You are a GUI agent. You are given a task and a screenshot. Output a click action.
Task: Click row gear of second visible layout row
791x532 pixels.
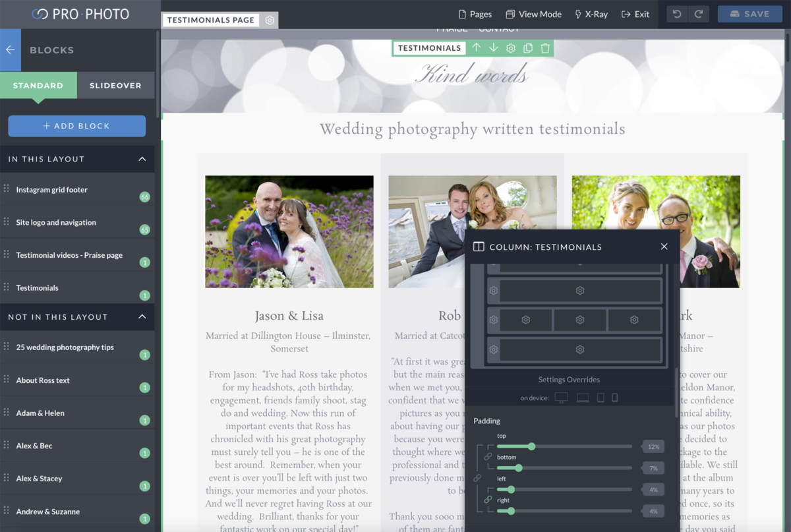(493, 291)
